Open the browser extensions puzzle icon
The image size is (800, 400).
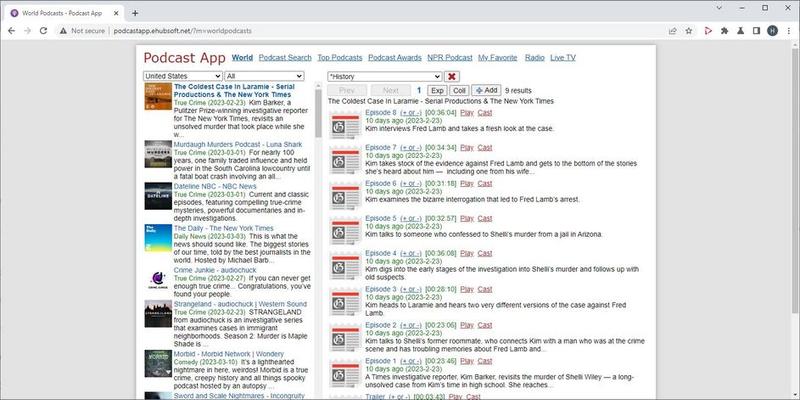[x=724, y=31]
